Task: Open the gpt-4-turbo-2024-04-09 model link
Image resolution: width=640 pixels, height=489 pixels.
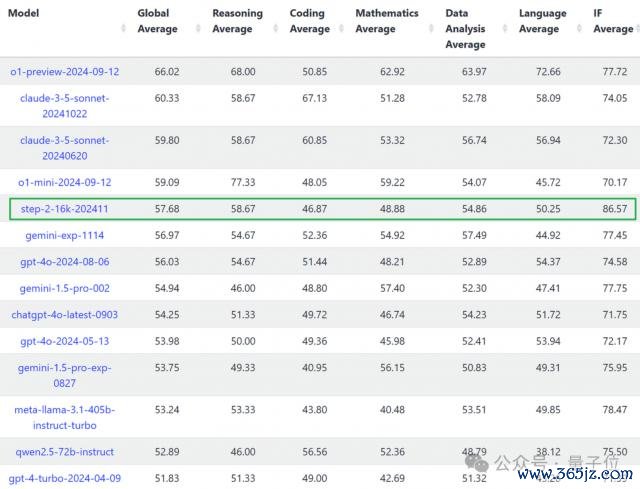Action: [64, 478]
